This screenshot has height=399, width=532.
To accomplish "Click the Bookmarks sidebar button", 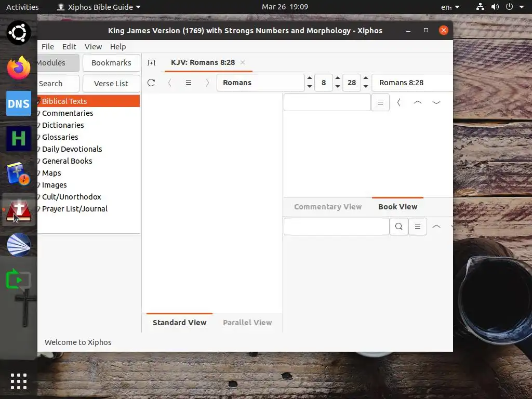I will click(111, 63).
